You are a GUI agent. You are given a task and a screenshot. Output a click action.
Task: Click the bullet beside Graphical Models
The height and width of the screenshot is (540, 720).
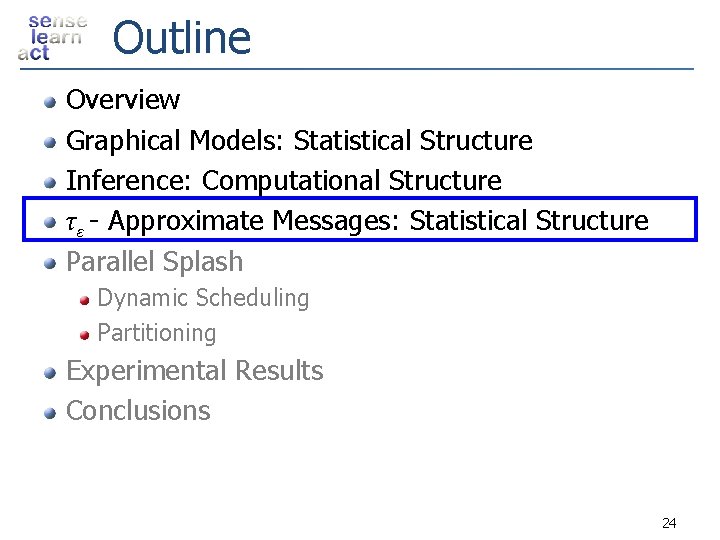(x=49, y=141)
